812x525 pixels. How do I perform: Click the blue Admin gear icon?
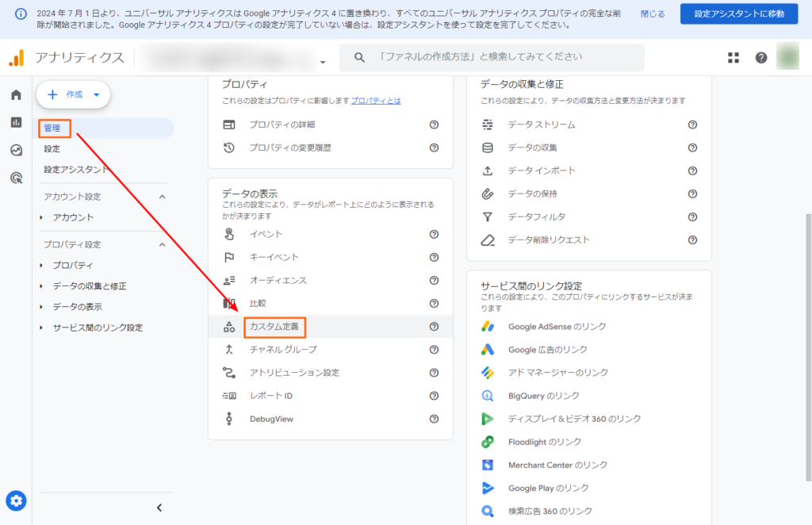pos(16,500)
